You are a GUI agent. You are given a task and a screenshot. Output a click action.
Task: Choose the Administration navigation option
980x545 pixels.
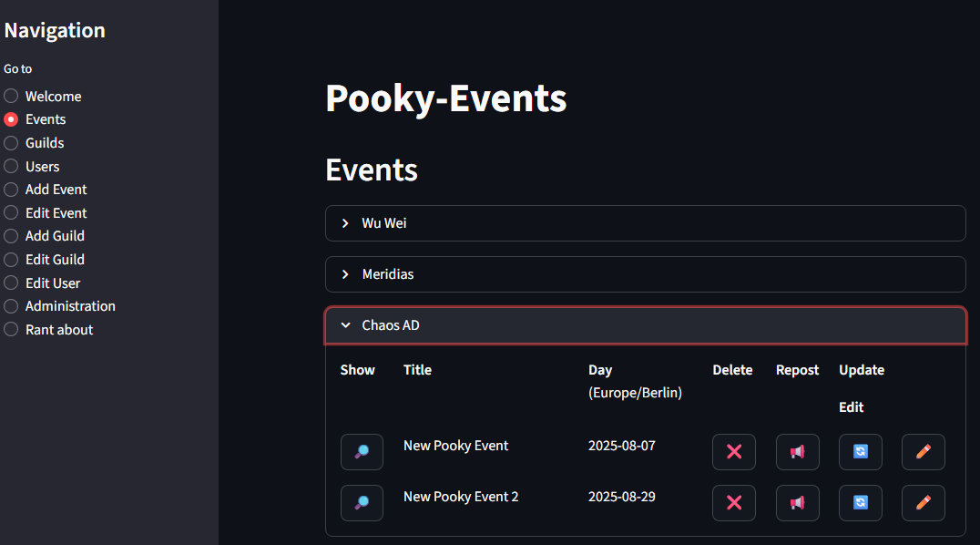click(11, 306)
